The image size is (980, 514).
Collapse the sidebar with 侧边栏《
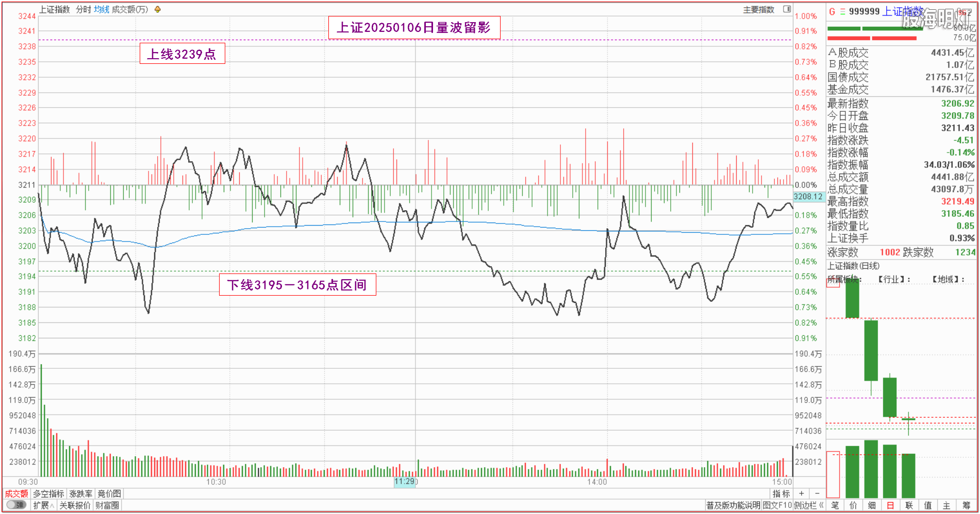tap(809, 505)
